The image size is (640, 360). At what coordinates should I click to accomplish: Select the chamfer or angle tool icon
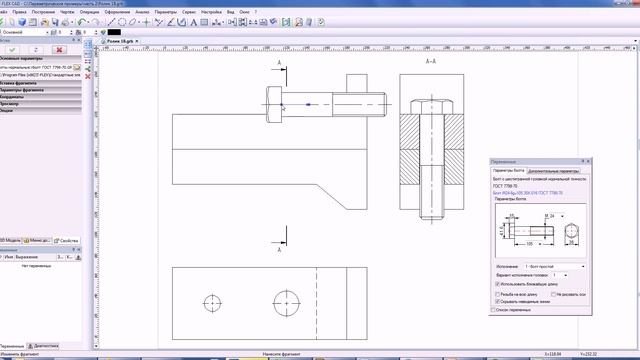tap(171, 22)
